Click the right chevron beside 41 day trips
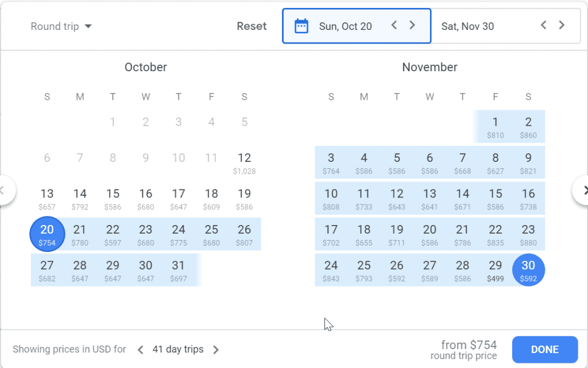Screen dimensions: 588x368 click(216, 349)
